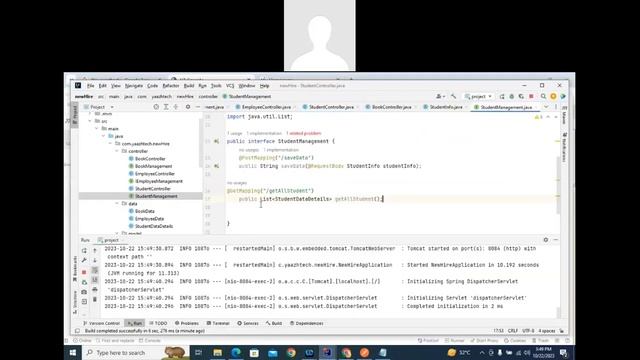Click the Stop button in the top toolbar
This screenshot has height=360, width=640.
531,96
